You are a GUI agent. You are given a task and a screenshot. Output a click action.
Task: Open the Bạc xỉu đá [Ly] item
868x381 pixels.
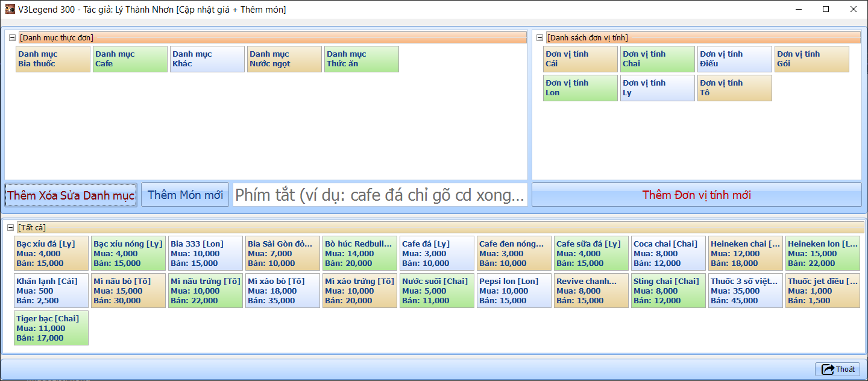point(51,253)
